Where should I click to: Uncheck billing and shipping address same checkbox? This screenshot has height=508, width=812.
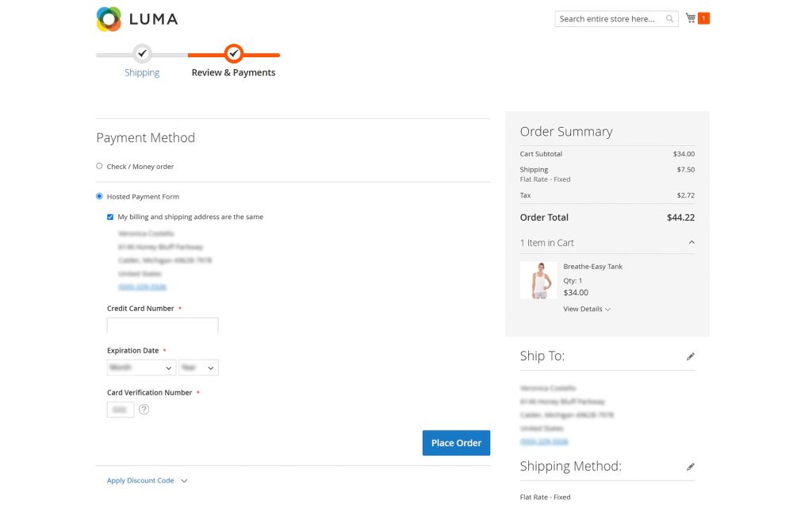point(110,217)
